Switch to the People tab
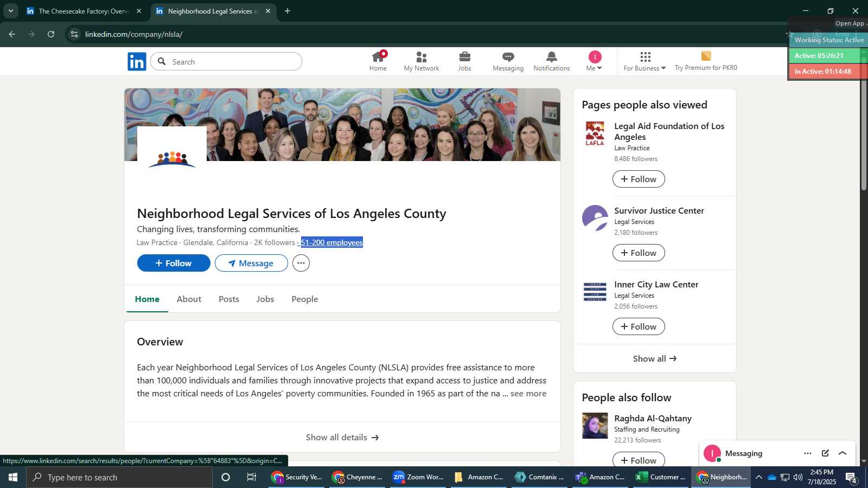 point(305,299)
